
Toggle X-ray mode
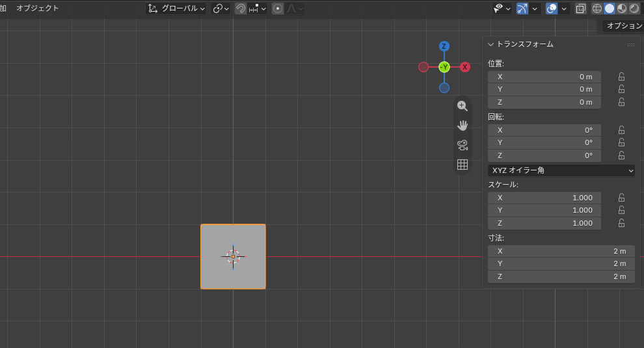[x=580, y=8]
